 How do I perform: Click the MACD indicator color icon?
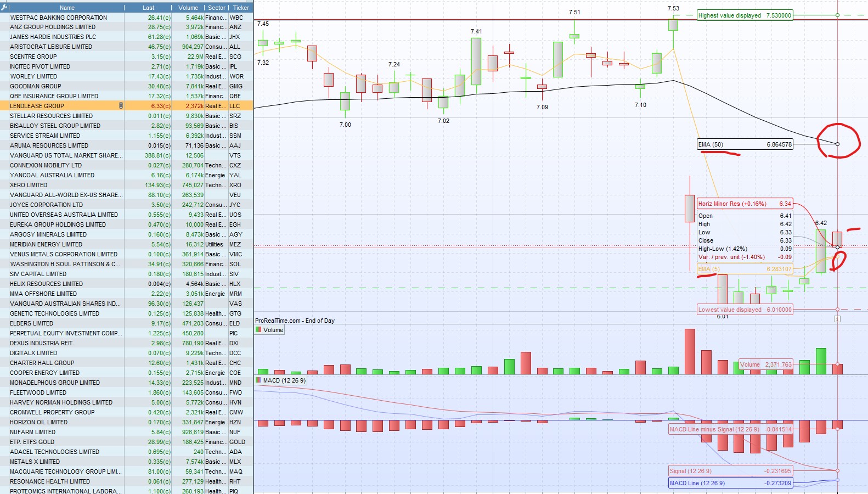tap(258, 380)
